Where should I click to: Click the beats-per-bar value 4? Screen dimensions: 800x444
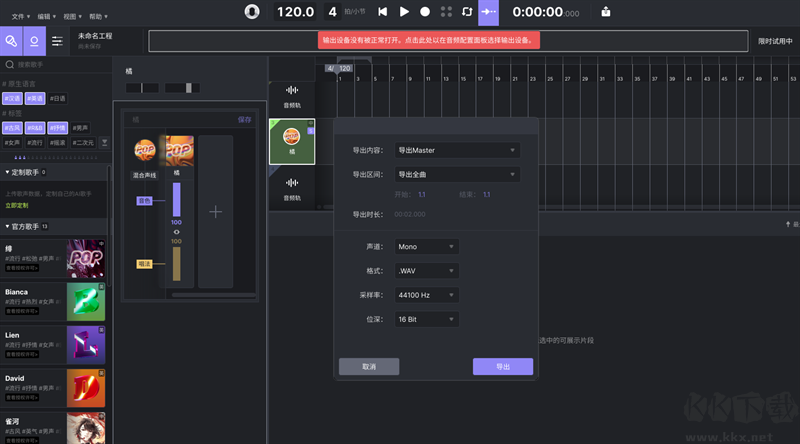(333, 12)
